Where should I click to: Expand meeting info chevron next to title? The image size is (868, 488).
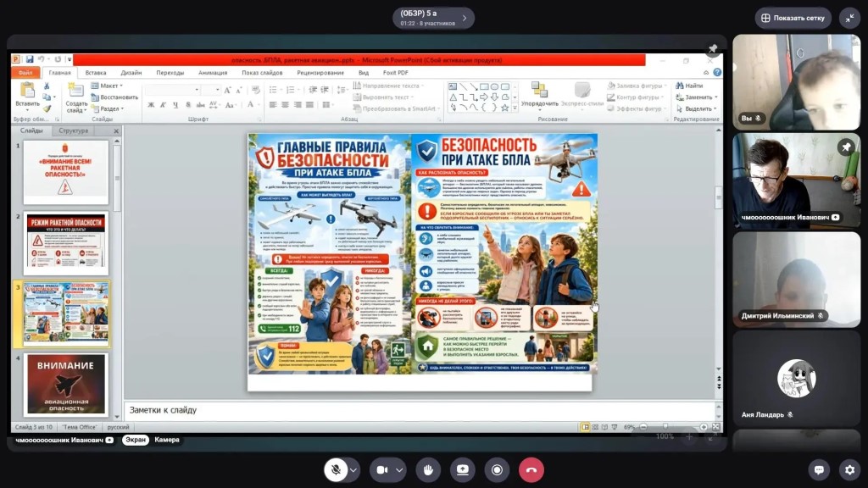[x=465, y=18]
